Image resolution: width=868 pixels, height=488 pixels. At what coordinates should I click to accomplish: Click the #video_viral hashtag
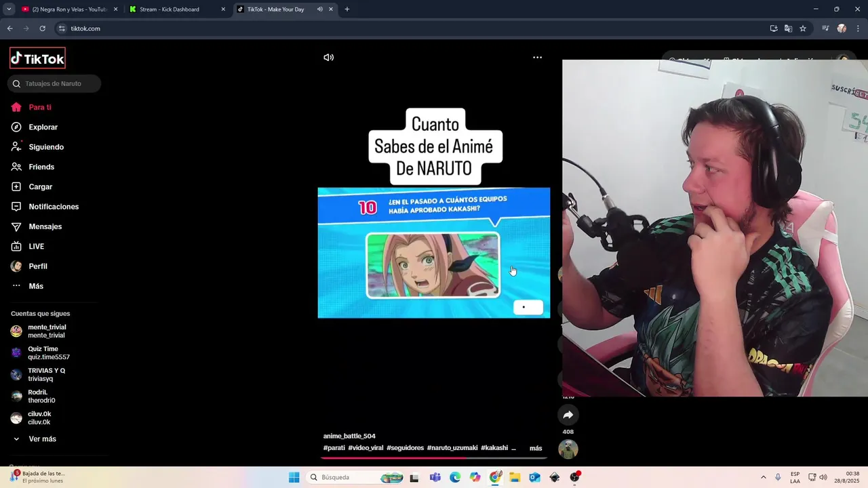tap(366, 448)
